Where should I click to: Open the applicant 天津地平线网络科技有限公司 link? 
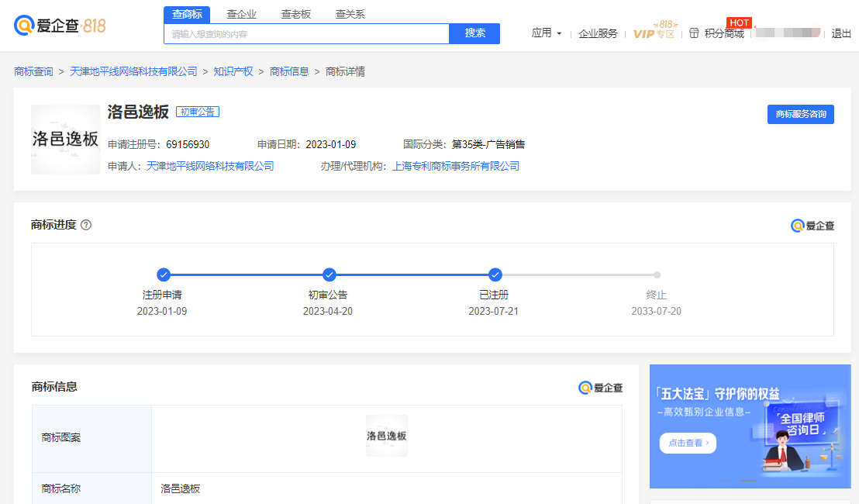[x=210, y=166]
